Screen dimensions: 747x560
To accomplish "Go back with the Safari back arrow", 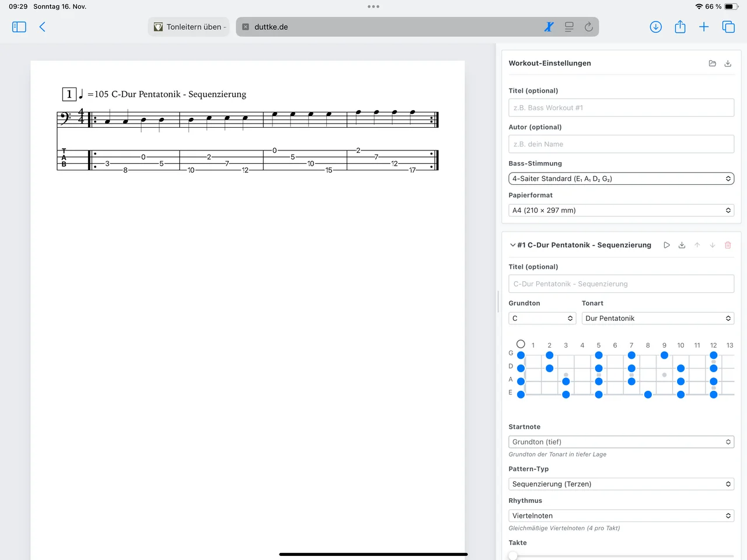I will tap(42, 27).
